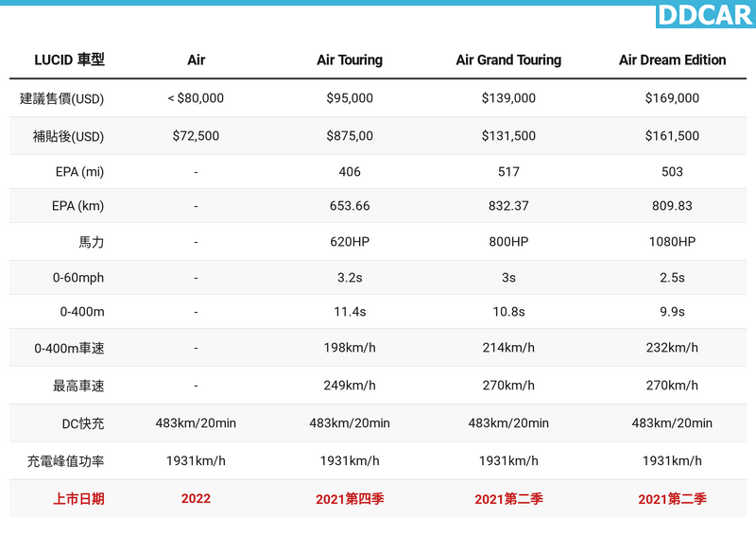Viewport: 756px width, 534px height.
Task: Click the DDCAR logo in the corner
Action: click(x=705, y=15)
